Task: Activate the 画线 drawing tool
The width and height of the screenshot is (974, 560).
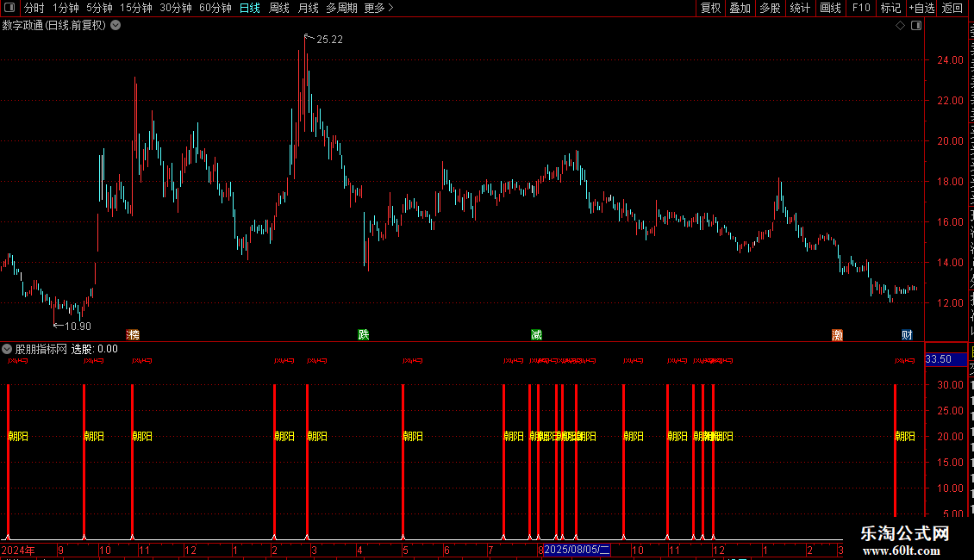Action: tap(831, 8)
